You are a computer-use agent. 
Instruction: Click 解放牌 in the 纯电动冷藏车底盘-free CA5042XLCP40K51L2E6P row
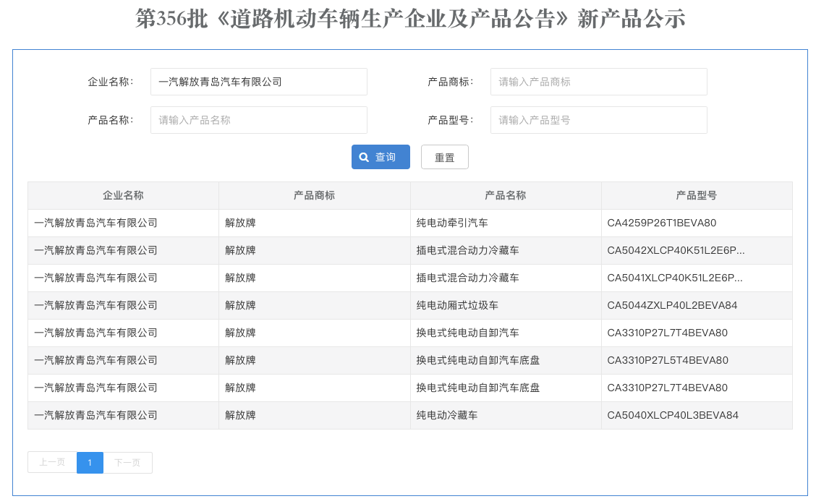click(x=240, y=251)
